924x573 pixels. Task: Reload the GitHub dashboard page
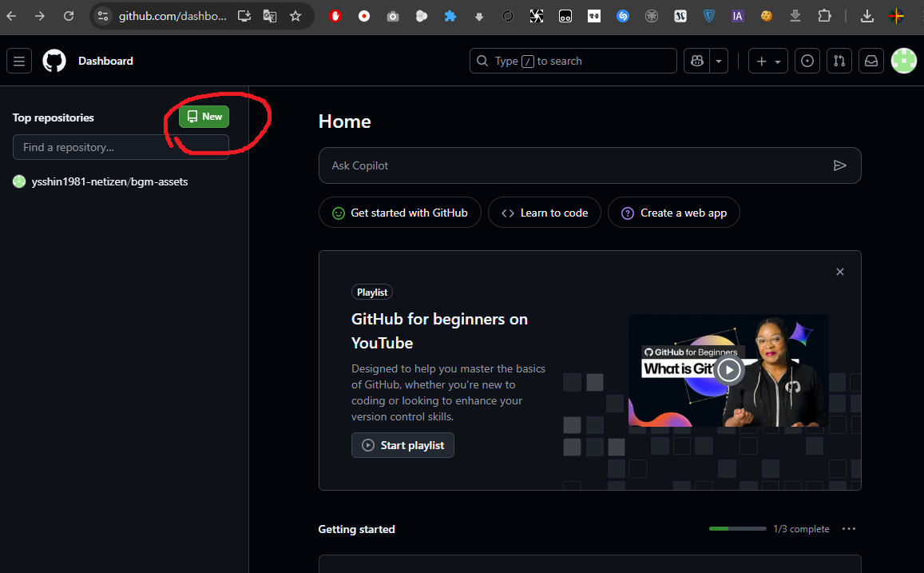click(x=69, y=16)
